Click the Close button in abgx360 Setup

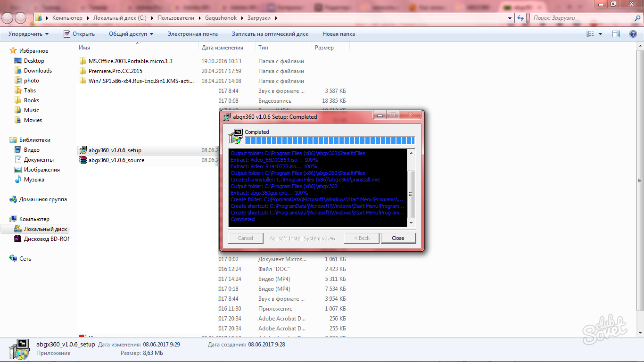(398, 238)
